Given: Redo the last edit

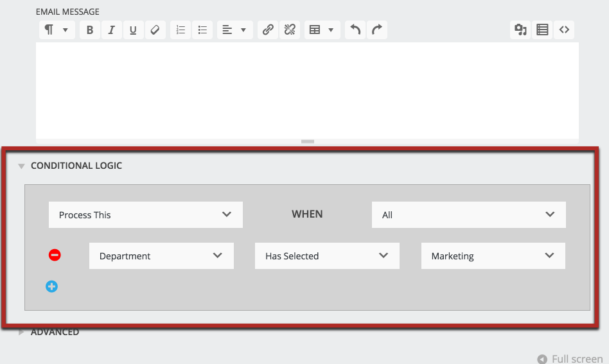Looking at the screenshot, I should pos(377,30).
